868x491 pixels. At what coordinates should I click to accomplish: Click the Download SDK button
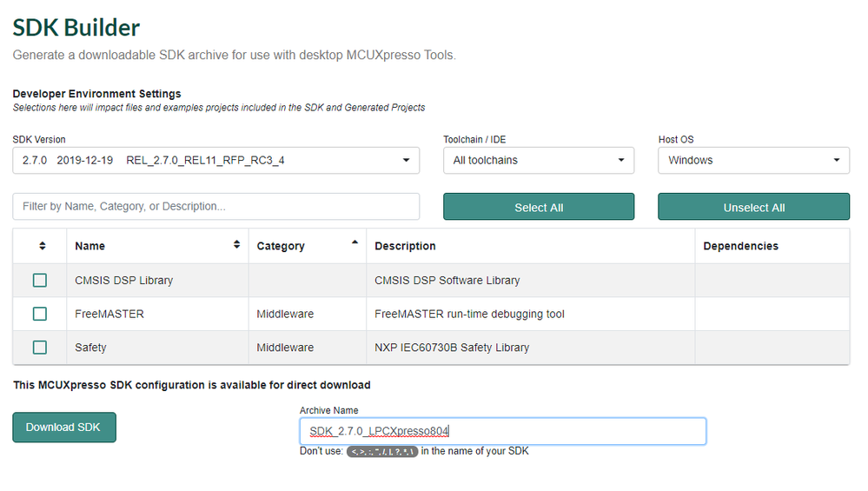(63, 428)
